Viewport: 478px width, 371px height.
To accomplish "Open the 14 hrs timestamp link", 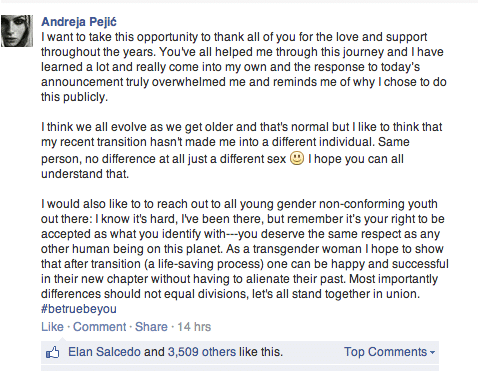I will tap(194, 327).
